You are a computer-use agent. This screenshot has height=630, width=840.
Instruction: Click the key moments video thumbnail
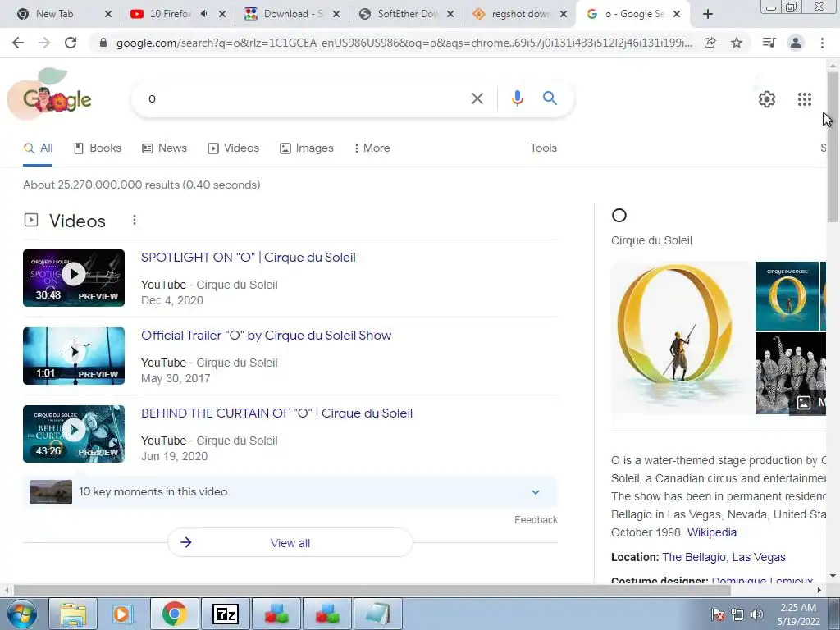(51, 492)
